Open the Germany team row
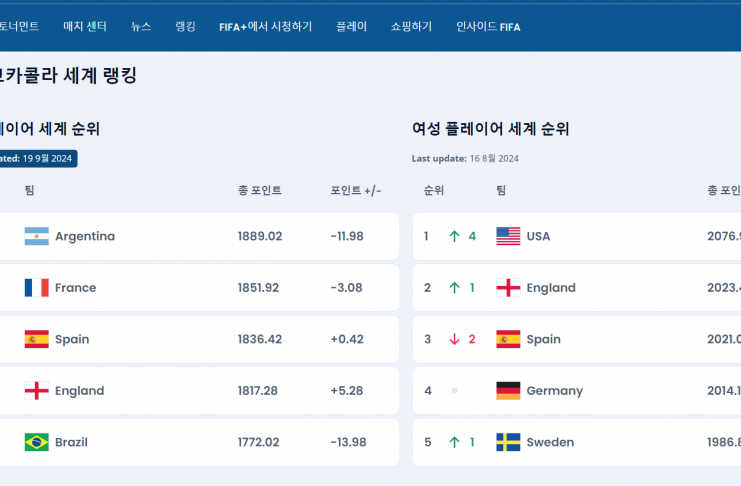The height and width of the screenshot is (486, 741). coord(554,391)
